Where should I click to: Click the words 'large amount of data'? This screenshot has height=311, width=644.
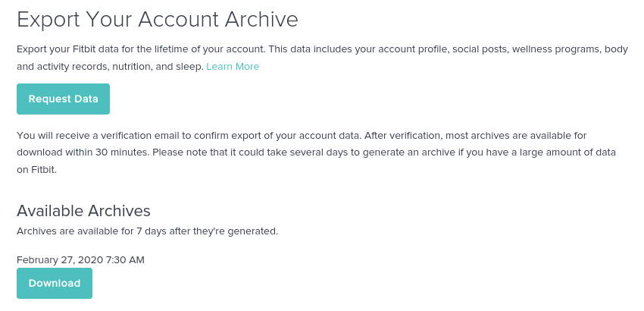(x=561, y=152)
